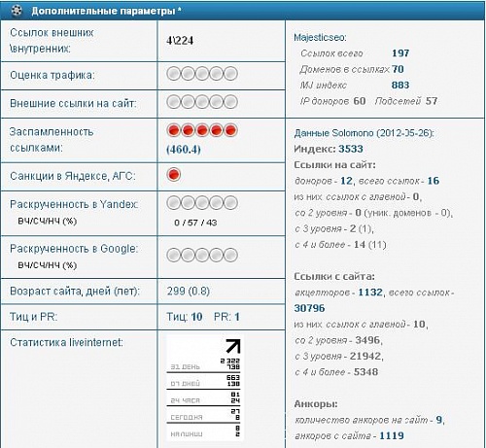Click the анкоров с сайта count 1119
Viewport: 486px width, 448px height.
(x=392, y=435)
